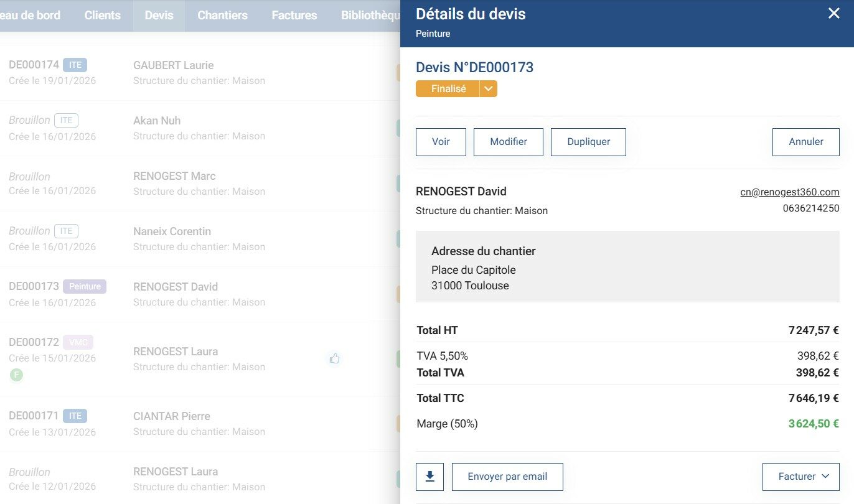This screenshot has height=504, width=854.
Task: Switch to the Clients tab
Action: 102,16
